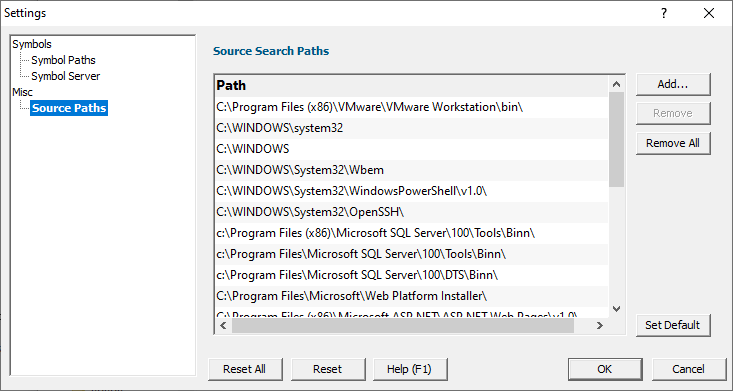Select the C:\WINDOWS\system32 path row

tap(412, 128)
